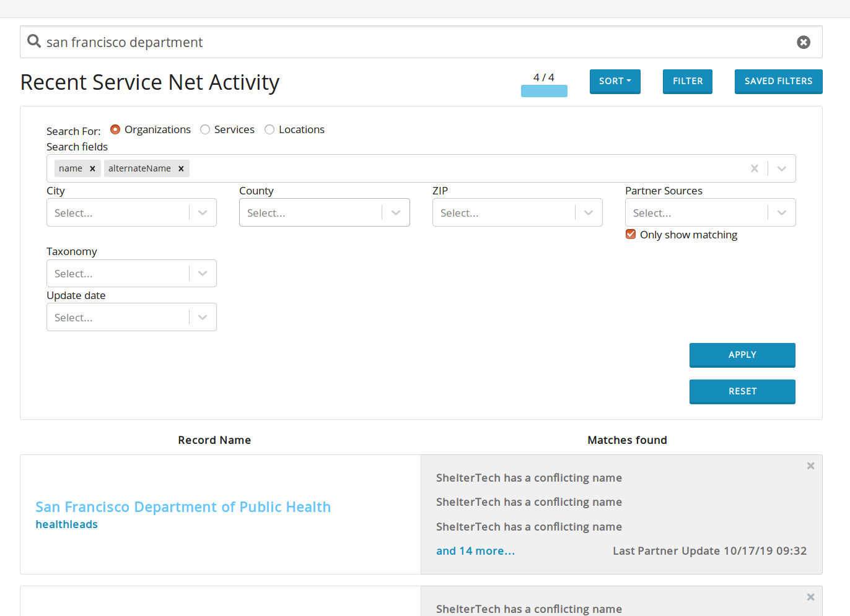Open San Francisco Department of Public Health record
This screenshot has width=850, height=616.
[x=183, y=506]
